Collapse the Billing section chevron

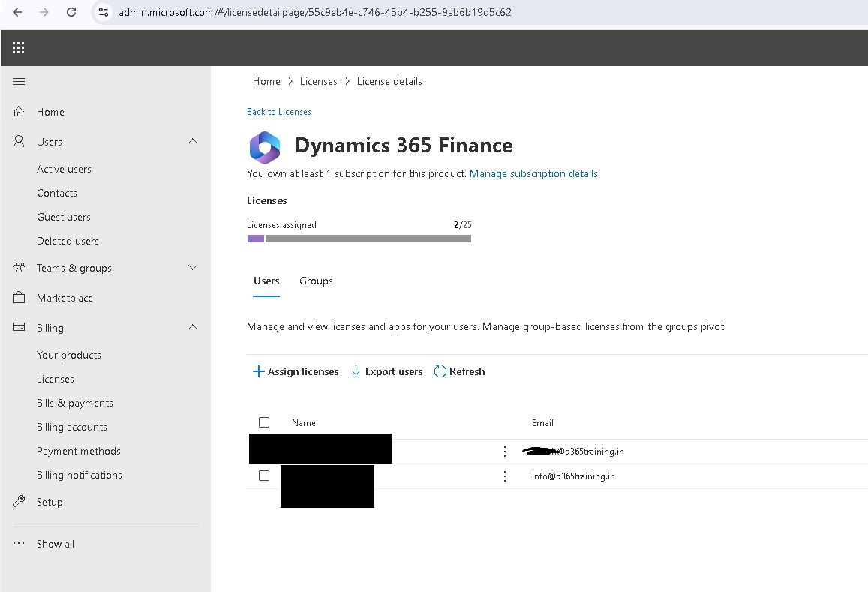point(193,328)
